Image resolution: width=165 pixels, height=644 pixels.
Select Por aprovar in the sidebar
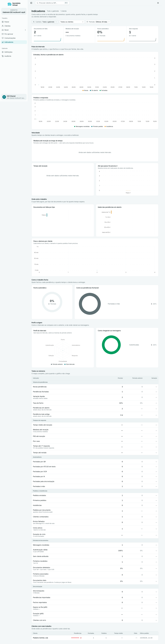pos(14,34)
